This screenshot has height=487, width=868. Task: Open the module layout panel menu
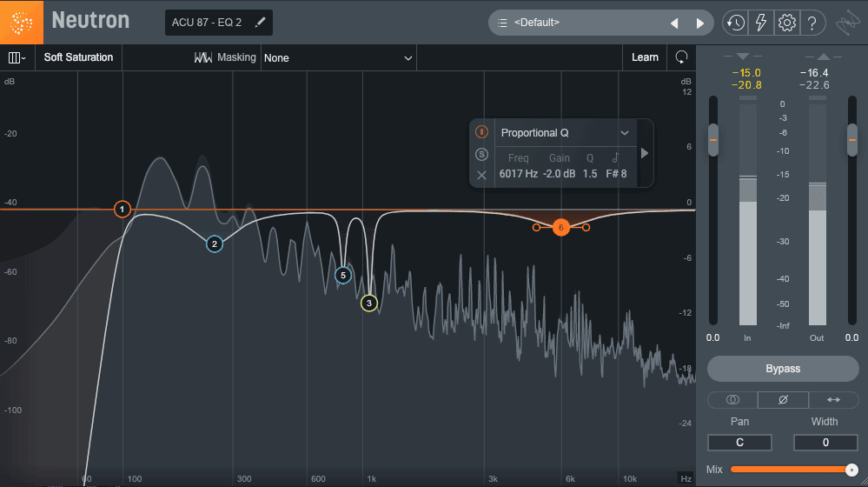[x=17, y=57]
